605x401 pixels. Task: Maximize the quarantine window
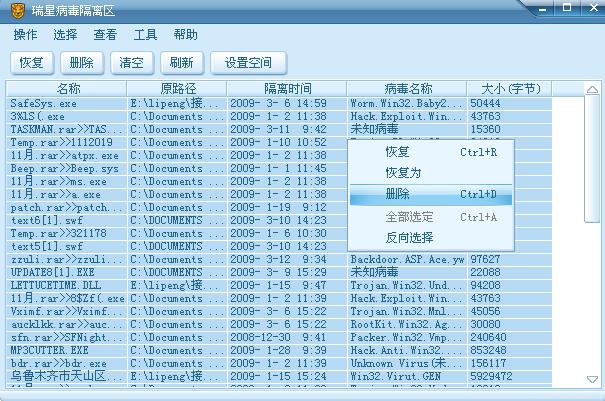566,8
